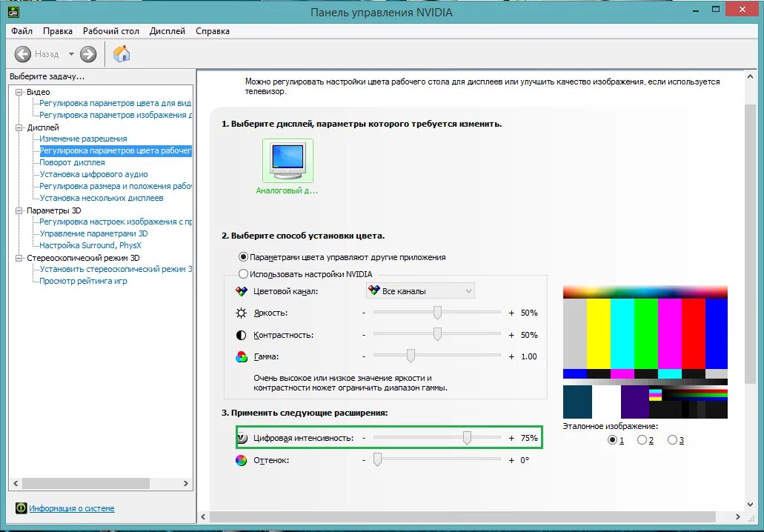The image size is (764, 532).
Task: Click the Цифровая интенсивность slider handle
Action: (x=467, y=438)
